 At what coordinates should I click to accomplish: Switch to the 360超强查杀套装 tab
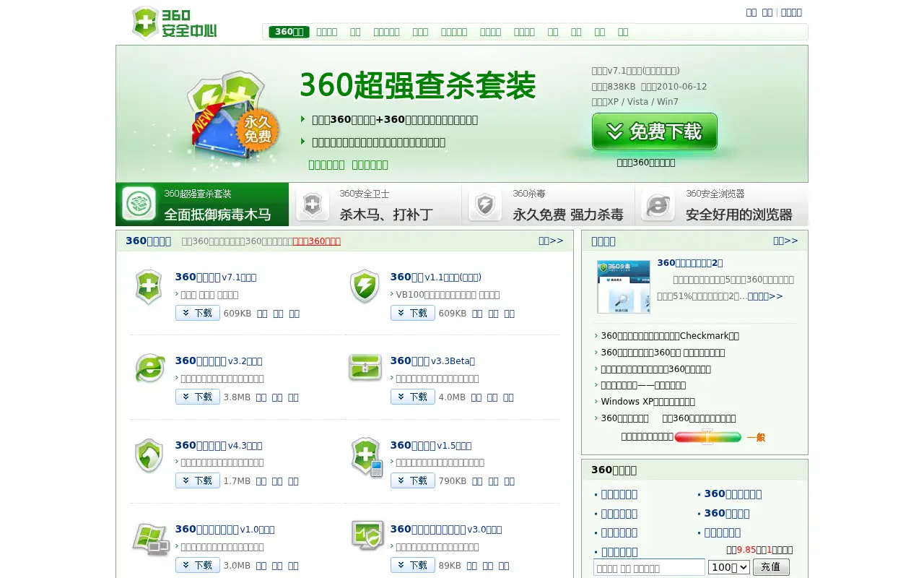(x=202, y=204)
